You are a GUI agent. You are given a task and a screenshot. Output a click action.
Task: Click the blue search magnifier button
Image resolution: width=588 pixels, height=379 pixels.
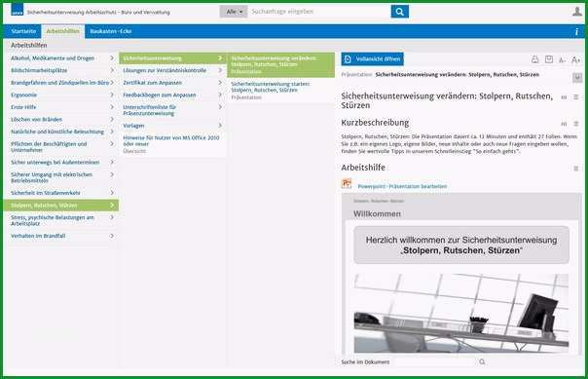399,12
